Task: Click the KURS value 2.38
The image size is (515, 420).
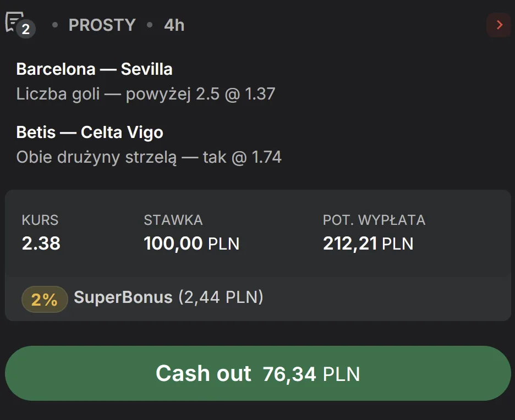Action: click(x=40, y=244)
